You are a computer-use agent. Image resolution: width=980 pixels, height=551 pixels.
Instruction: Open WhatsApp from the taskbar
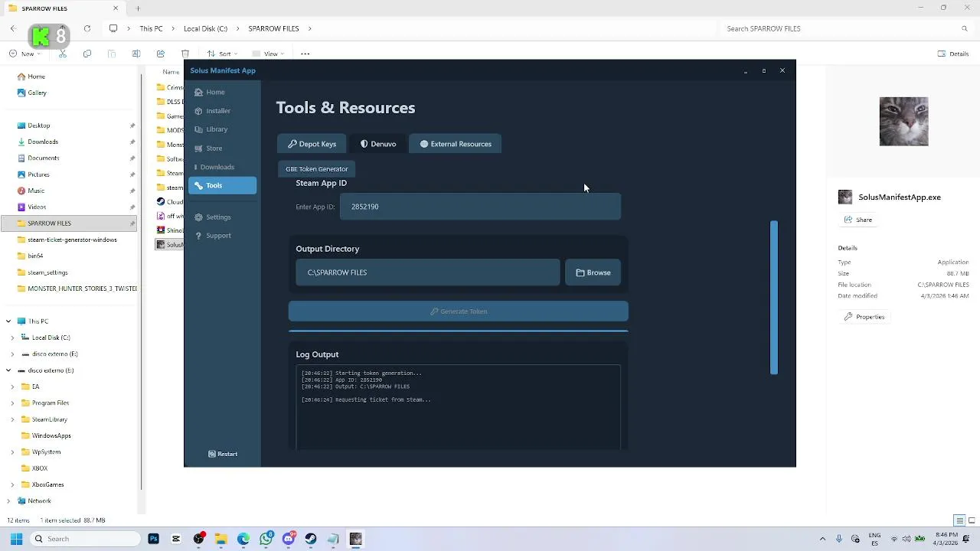(266, 539)
